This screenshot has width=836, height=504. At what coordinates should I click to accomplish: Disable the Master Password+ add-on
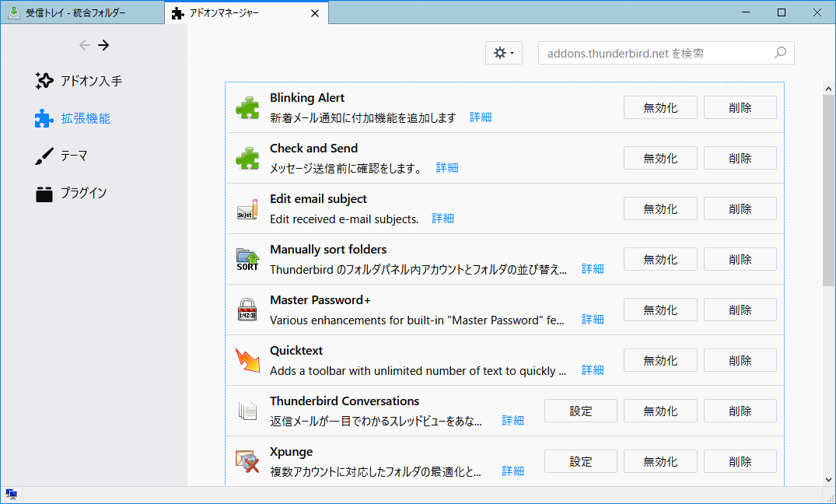(x=660, y=310)
